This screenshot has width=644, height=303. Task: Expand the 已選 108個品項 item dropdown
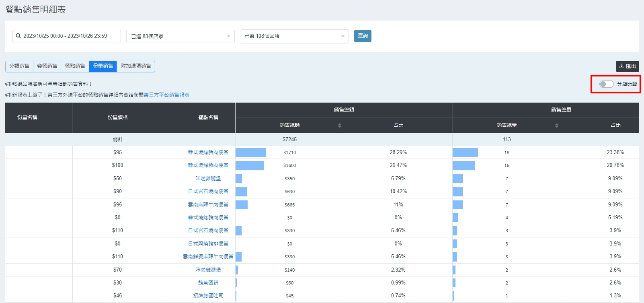pyautogui.click(x=294, y=36)
